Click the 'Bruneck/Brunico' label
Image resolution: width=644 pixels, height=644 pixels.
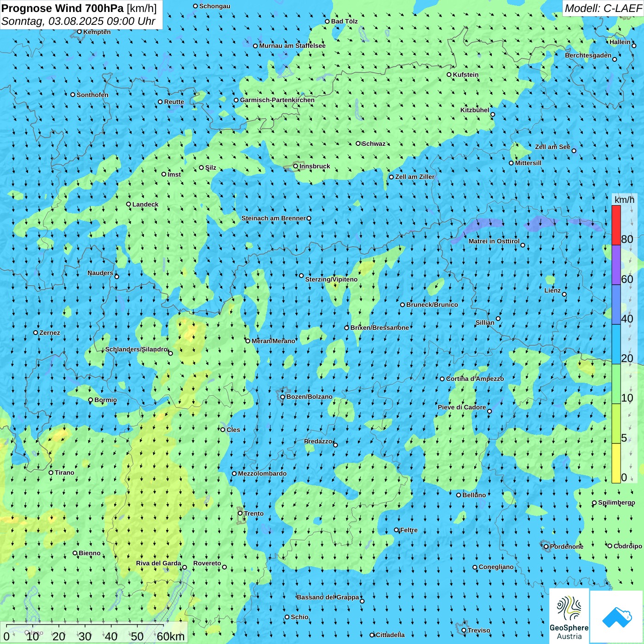point(432,305)
